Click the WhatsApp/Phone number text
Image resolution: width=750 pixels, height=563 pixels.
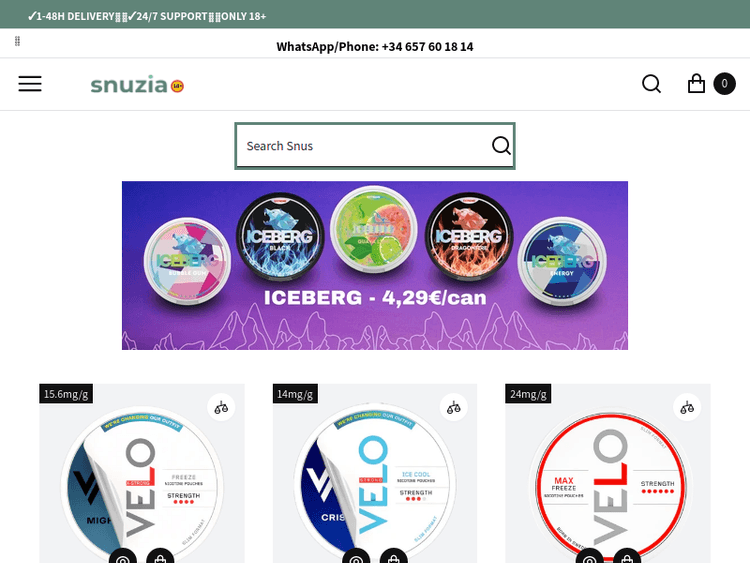tap(375, 46)
